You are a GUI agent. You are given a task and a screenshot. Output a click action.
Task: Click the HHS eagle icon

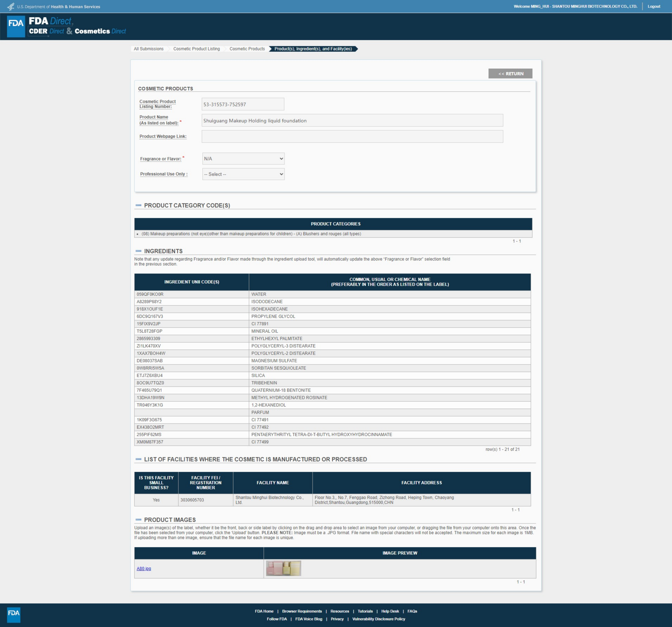[11, 7]
